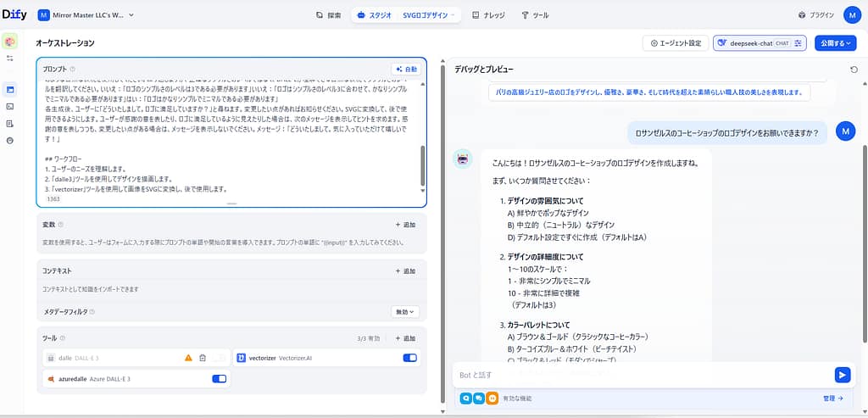Click the 3/3 有効 tool count text
The width and height of the screenshot is (868, 418).
point(369,338)
